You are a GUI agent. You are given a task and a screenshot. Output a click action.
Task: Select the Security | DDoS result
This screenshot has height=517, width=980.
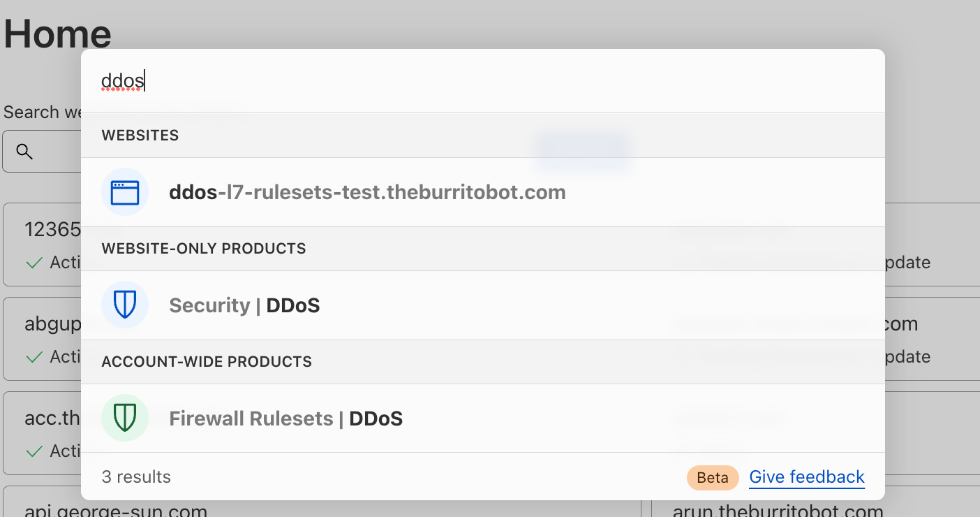483,305
